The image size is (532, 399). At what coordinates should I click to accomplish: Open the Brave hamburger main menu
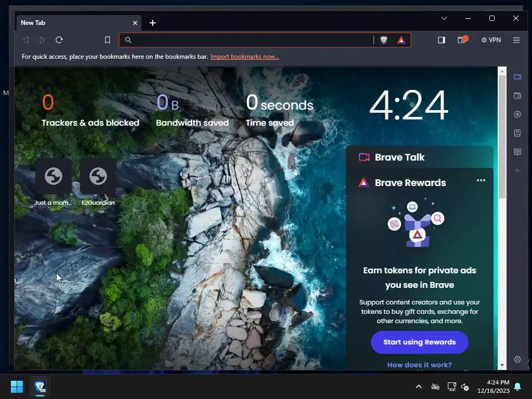click(x=516, y=40)
